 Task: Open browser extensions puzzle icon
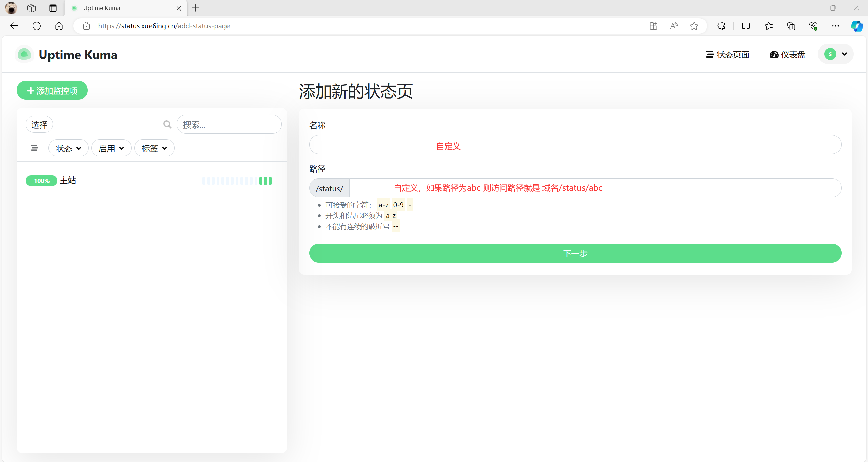click(x=721, y=26)
